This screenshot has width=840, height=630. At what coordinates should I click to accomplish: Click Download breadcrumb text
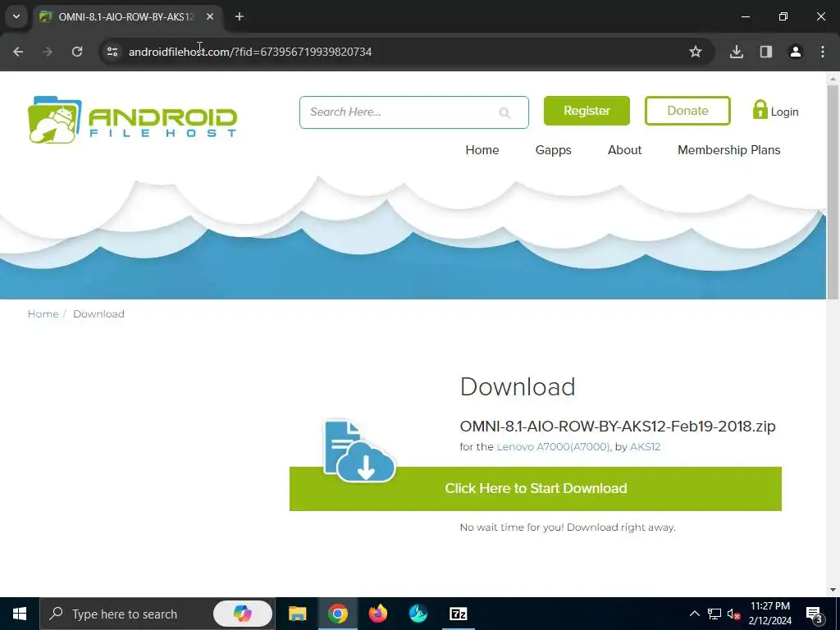[98, 314]
